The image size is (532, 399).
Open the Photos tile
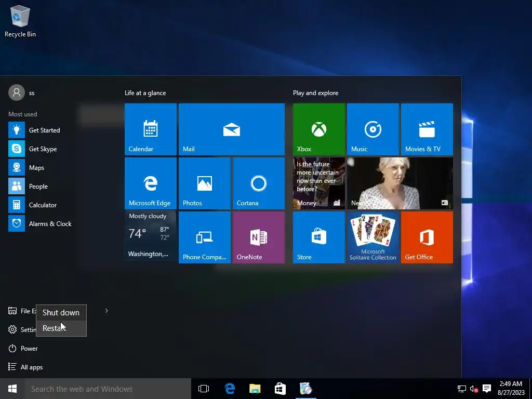pyautogui.click(x=205, y=183)
